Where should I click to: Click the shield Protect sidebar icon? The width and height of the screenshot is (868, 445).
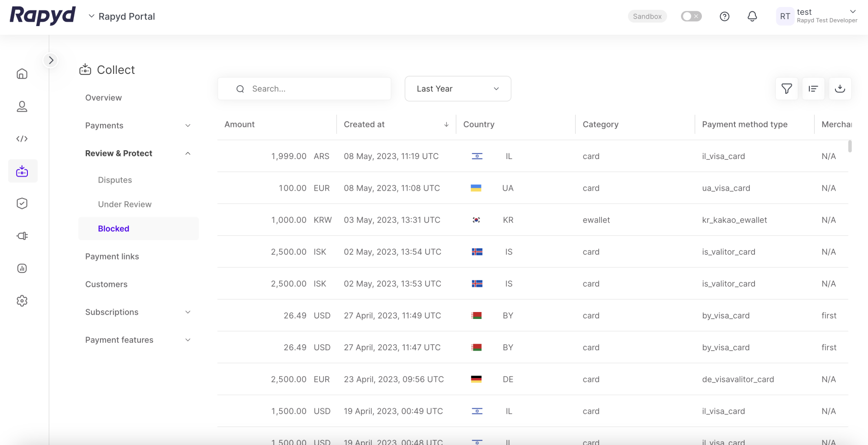[x=22, y=203]
